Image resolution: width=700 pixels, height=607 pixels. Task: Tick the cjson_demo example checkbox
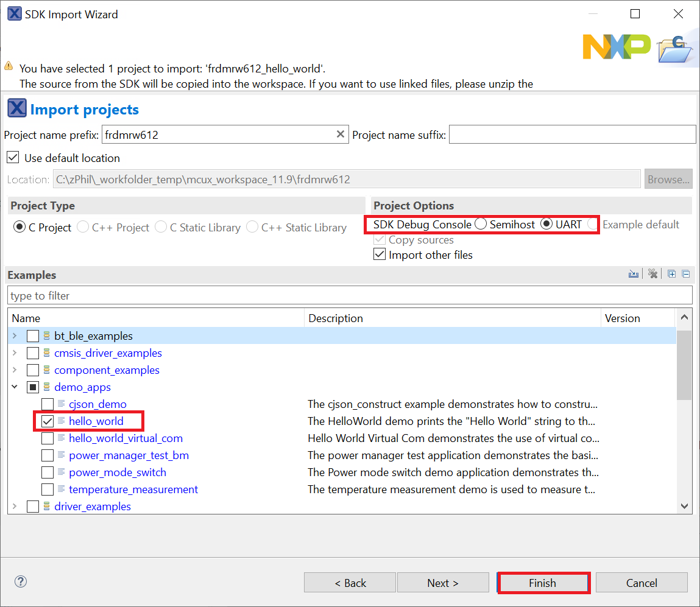(x=47, y=404)
